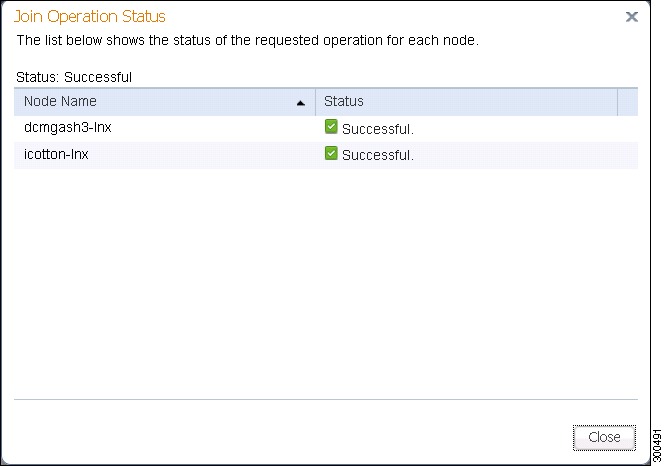Click the 'Status: Successful' summary label

pyautogui.click(x=74, y=77)
